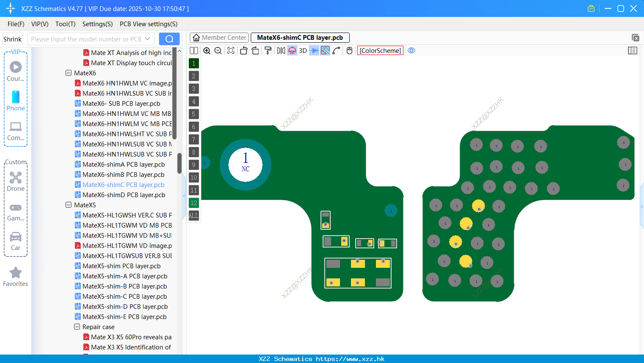This screenshot has height=363, width=644.
Task: Open the Member Center tab
Action: tap(219, 38)
